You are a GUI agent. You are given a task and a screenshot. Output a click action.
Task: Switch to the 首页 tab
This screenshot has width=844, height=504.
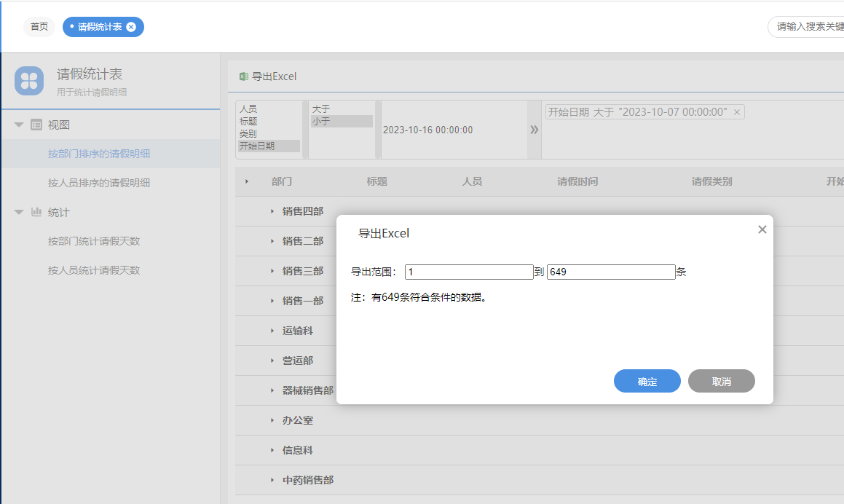pyautogui.click(x=39, y=27)
